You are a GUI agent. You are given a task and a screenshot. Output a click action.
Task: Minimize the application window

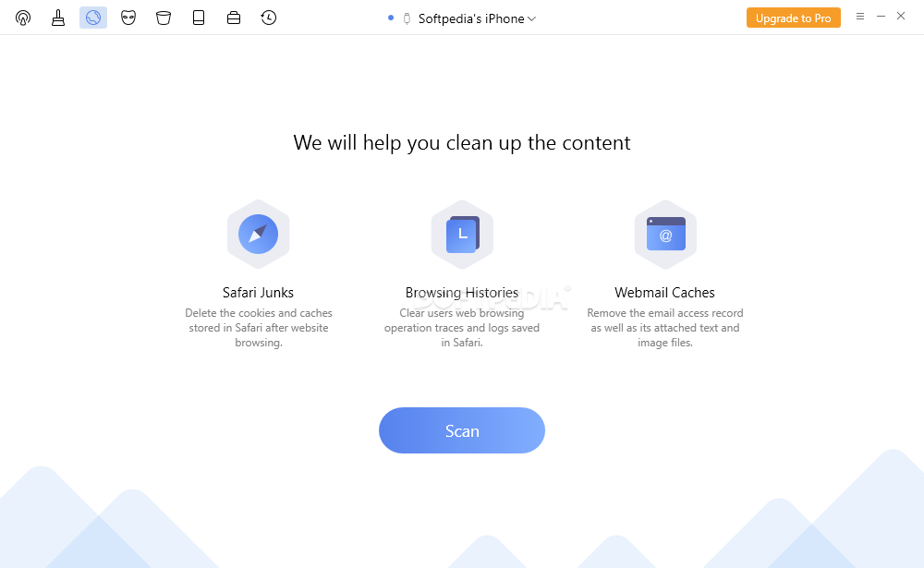click(881, 17)
